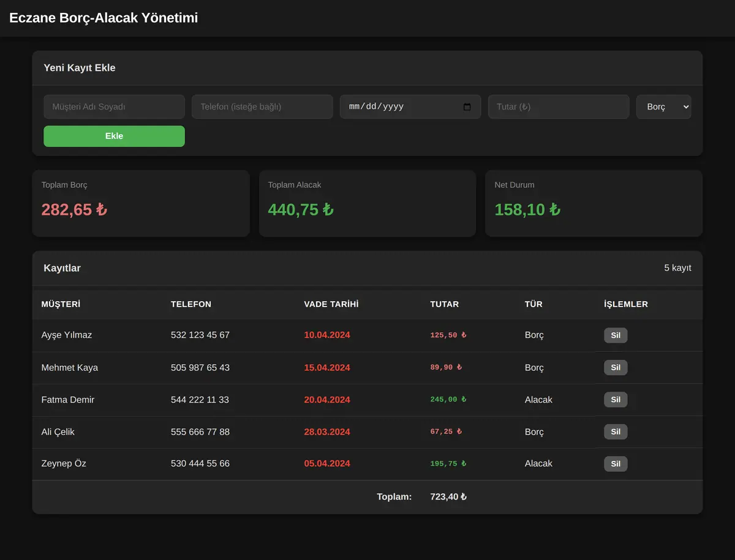
Task: Click the Eczane Borç-Alacak Yönetimi title
Action: (x=104, y=18)
